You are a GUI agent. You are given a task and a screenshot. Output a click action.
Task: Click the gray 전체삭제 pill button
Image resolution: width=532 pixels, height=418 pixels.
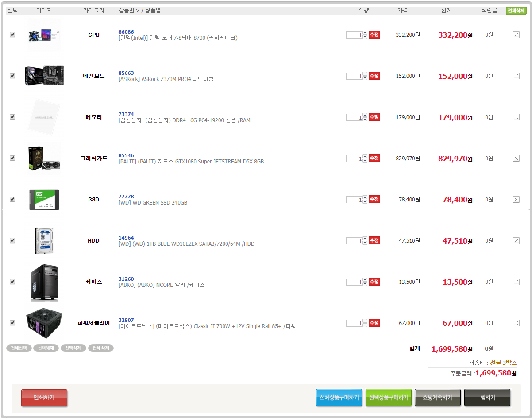101,348
